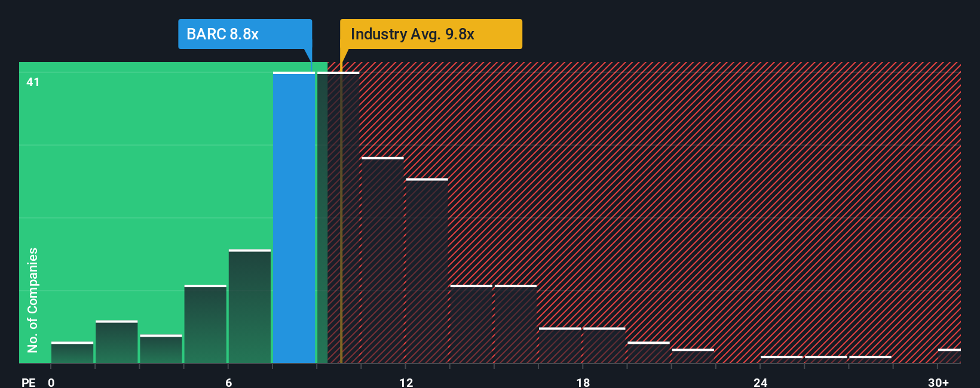Click the Industry Avg. 9.8x yellow label
Image resolution: width=980 pixels, height=388 pixels.
431,34
